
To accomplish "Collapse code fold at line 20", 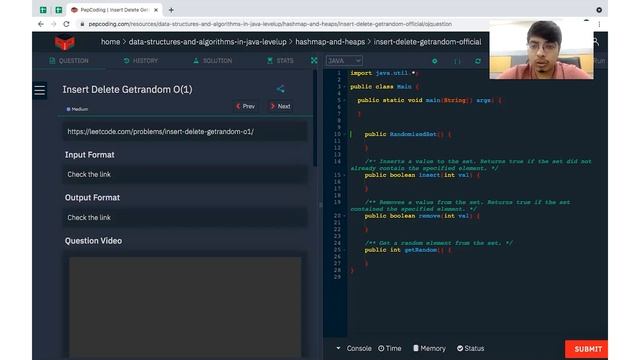I will click(x=344, y=216).
